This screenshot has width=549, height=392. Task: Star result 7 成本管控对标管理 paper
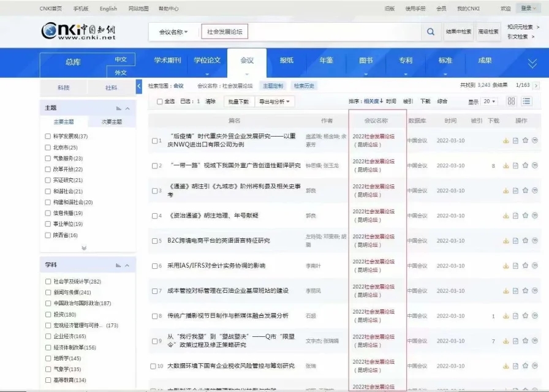point(525,290)
